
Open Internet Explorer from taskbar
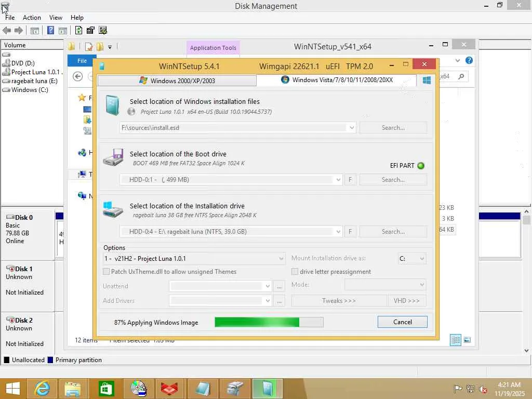42,389
